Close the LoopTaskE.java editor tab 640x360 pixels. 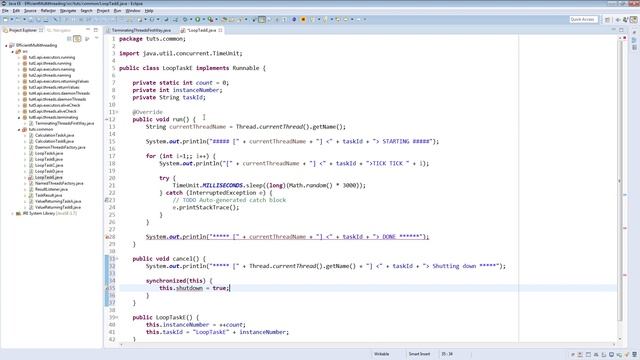[x=220, y=30]
